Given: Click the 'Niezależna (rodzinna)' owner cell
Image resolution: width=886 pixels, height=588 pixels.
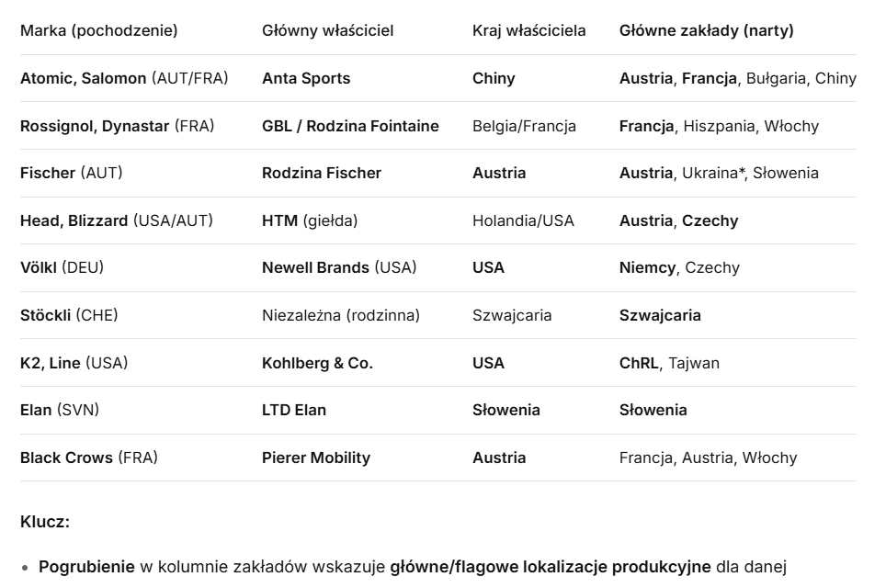Looking at the screenshot, I should click(x=341, y=315).
